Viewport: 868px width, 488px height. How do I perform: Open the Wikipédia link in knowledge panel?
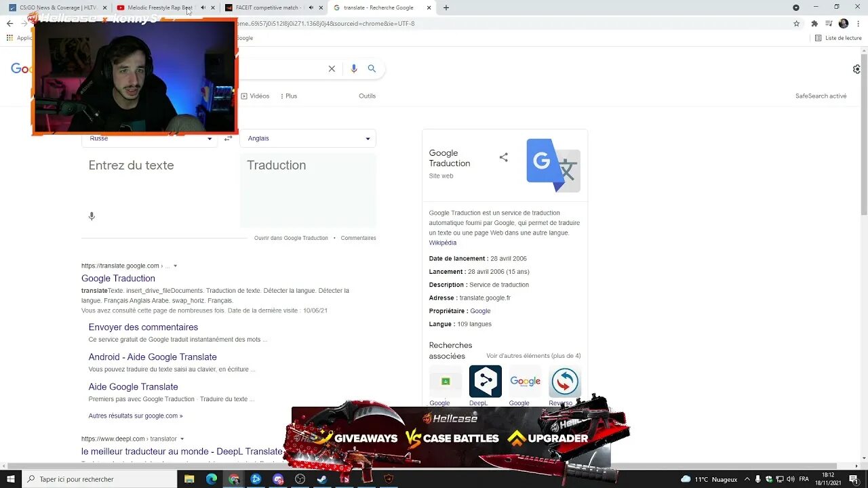[443, 243]
